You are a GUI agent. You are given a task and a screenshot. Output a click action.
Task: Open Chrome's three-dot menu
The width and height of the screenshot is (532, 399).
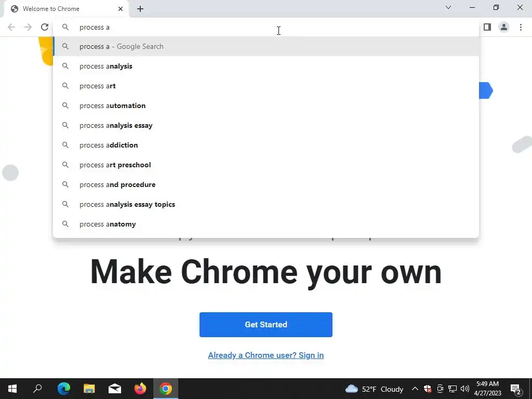point(521,27)
